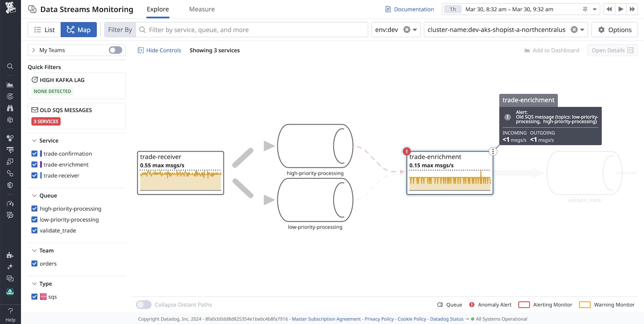Click the play button in time controls
Screen dimensions: 644x324
tap(620, 9)
